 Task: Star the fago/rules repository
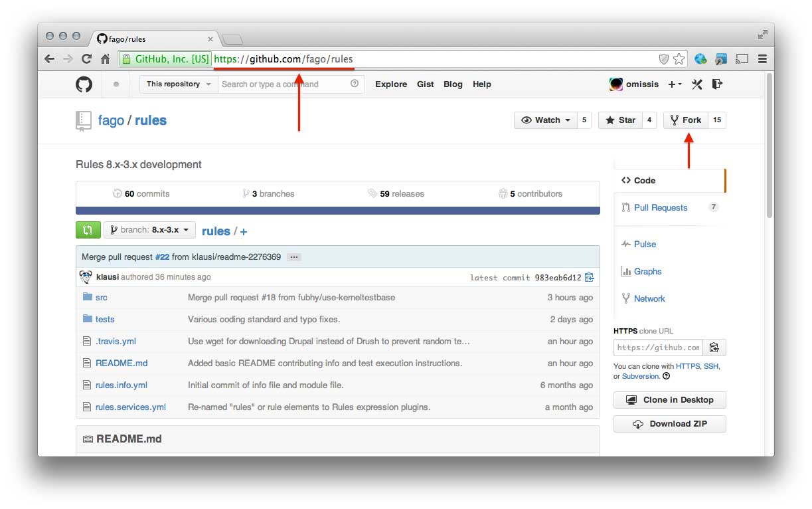tap(620, 120)
